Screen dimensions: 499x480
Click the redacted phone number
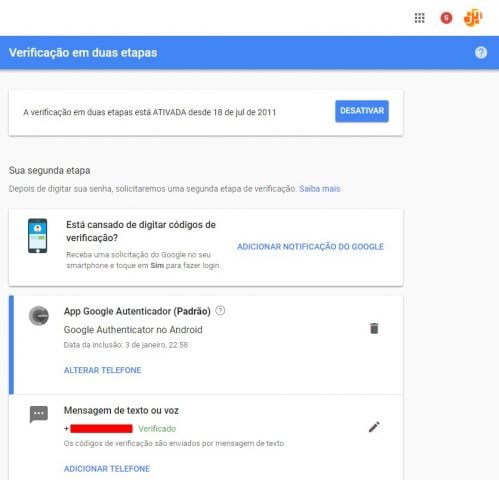(101, 429)
